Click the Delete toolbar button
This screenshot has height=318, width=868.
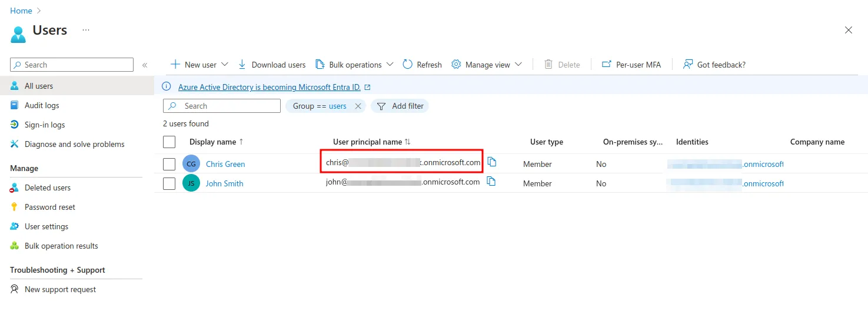tap(562, 65)
